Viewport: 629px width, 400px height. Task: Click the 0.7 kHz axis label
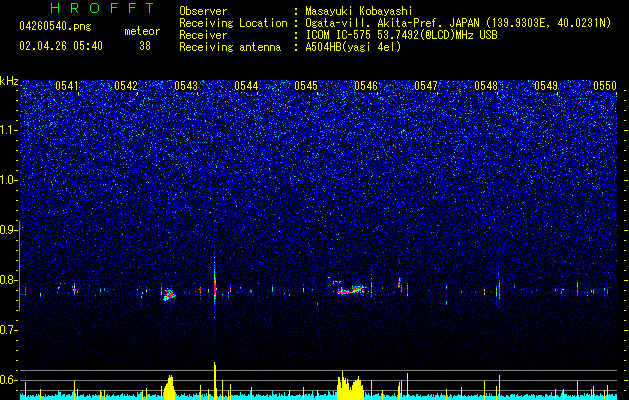8,330
